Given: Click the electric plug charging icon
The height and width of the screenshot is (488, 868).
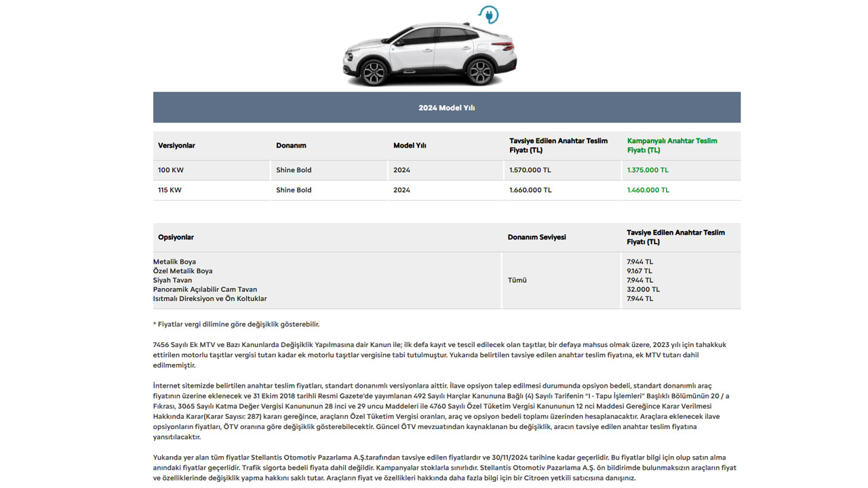Looking at the screenshot, I should 488,15.
